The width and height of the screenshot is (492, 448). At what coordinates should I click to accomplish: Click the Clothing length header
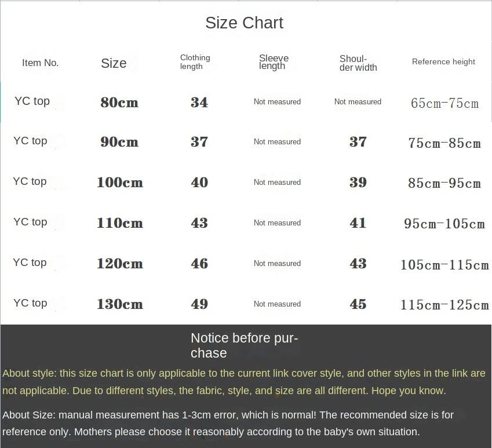point(195,62)
